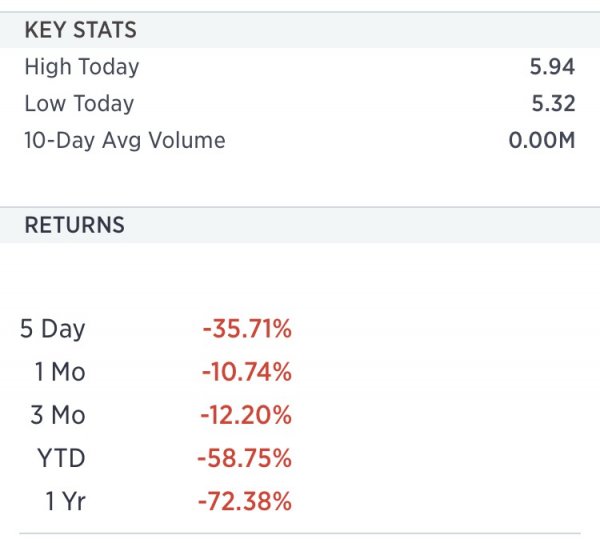Select the 10-Day Avg Volume label
Viewport: 600px width, 543px height.
point(124,140)
